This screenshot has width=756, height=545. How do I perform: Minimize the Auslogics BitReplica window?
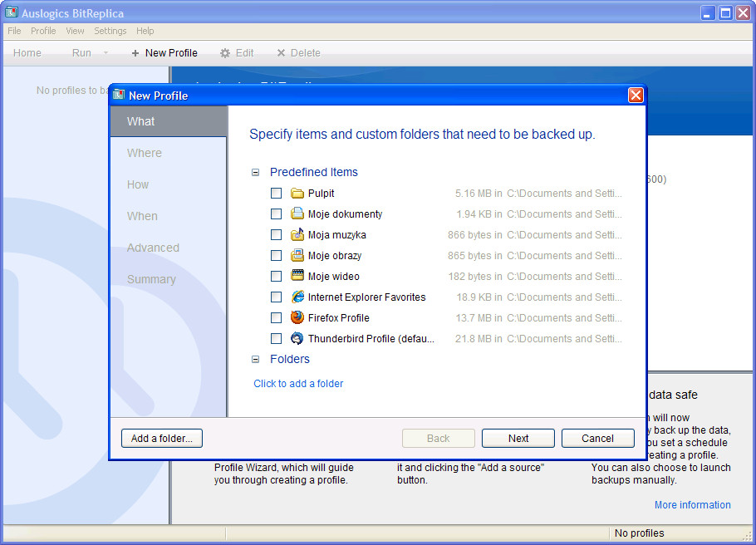(708, 13)
